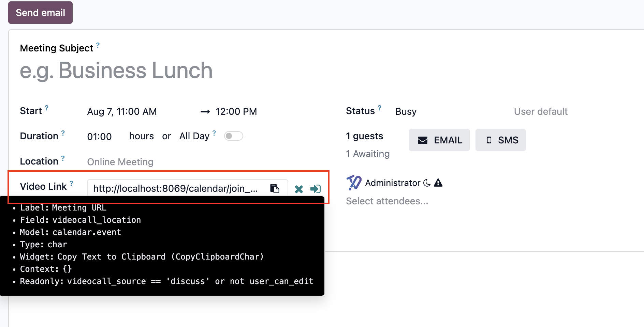Click the Duration help question mark
Image resolution: width=644 pixels, height=327 pixels.
(63, 133)
